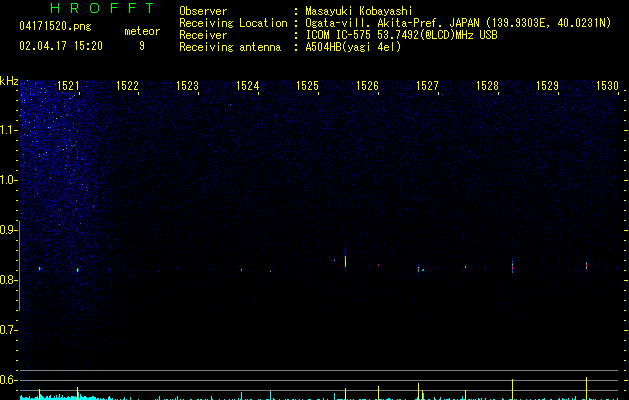This screenshot has width=629, height=400.
Task: Click the meteor echo streak past 1528
Action: pos(512,265)
